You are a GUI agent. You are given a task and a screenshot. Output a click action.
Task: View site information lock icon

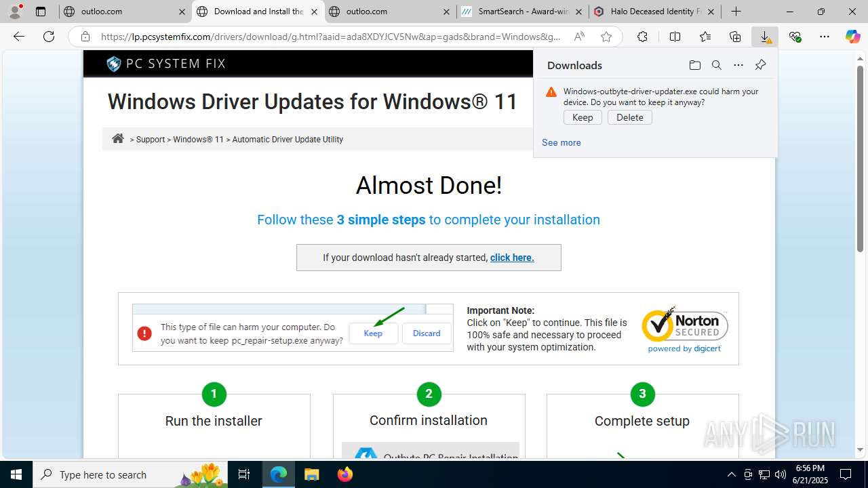pos(85,37)
